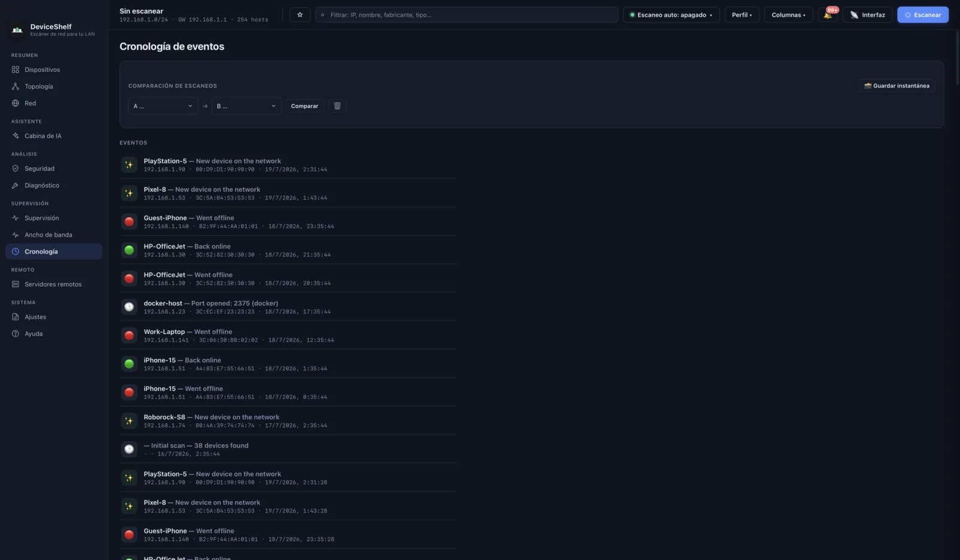Open scan A selector dropdown
The height and width of the screenshot is (560, 960).
(163, 106)
